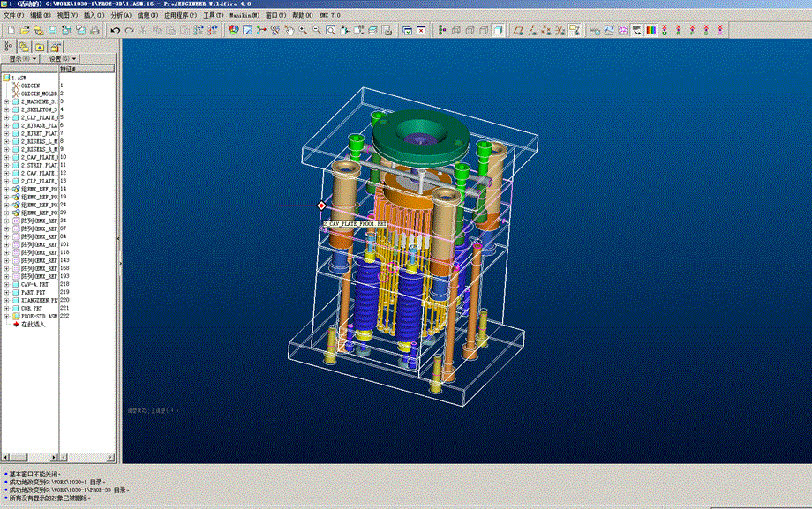Select the Zoom In magnifier icon
The image size is (812, 509).
click(303, 31)
